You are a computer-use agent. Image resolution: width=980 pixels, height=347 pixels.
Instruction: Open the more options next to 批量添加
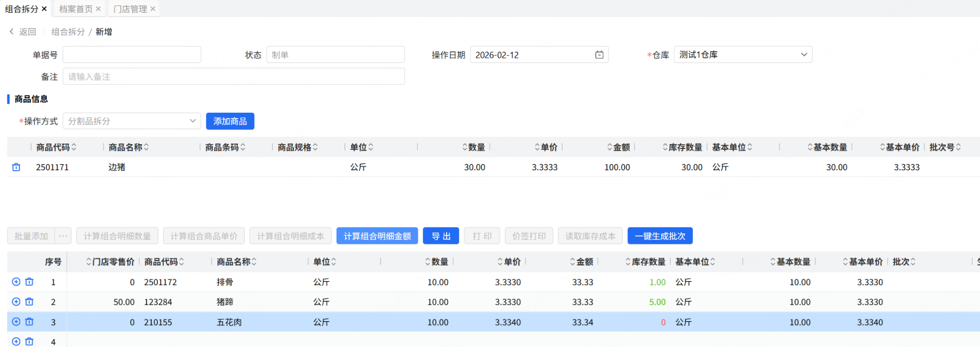[x=63, y=236]
